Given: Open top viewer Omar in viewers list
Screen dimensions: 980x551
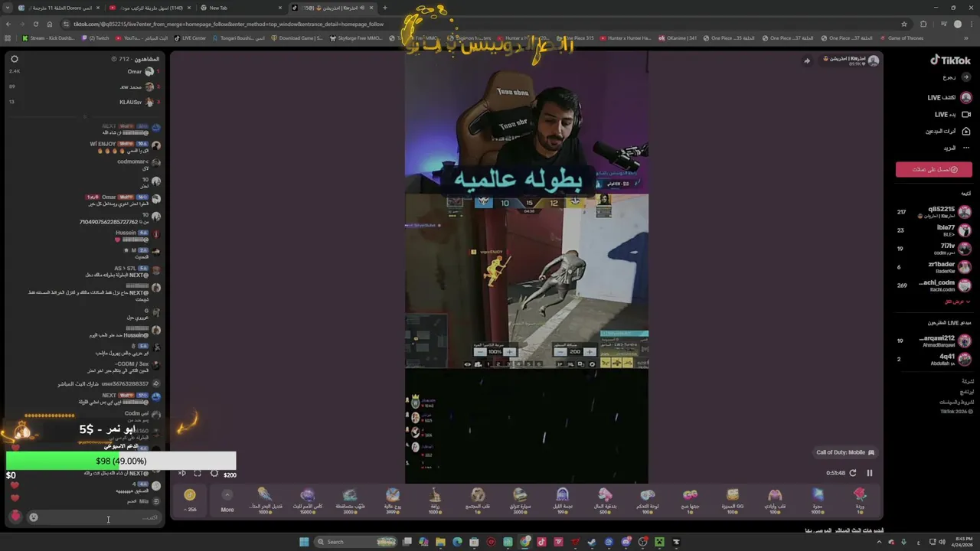Looking at the screenshot, I should coord(141,71).
